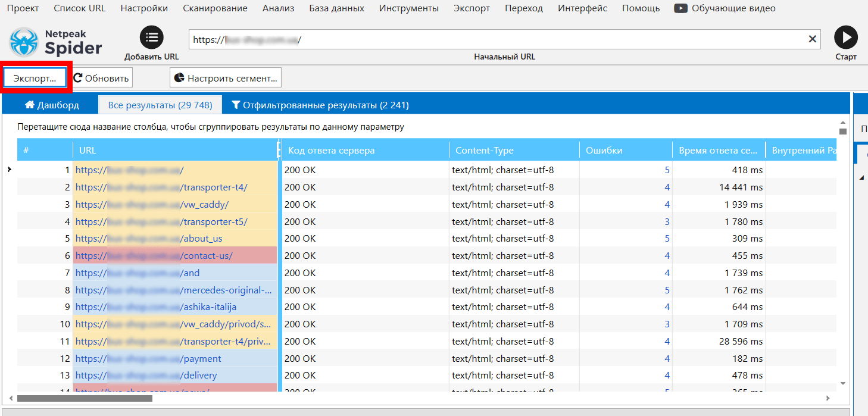Image resolution: width=868 pixels, height=416 pixels.
Task: Start crawling with the Старт play icon
Action: (x=846, y=37)
